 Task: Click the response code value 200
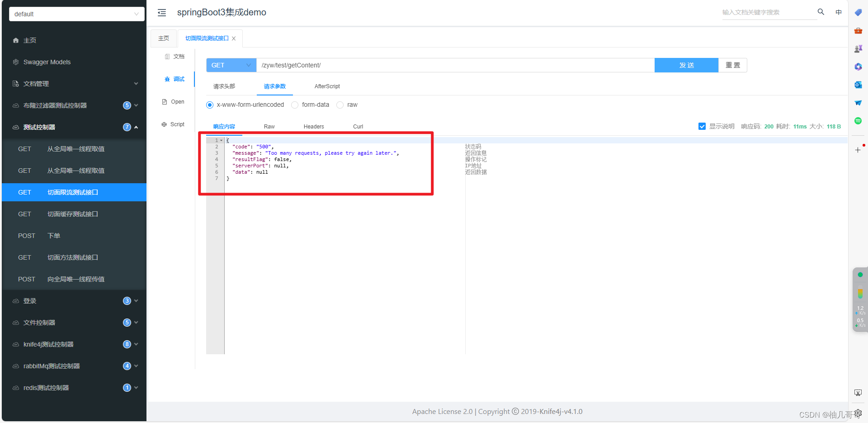click(x=769, y=127)
